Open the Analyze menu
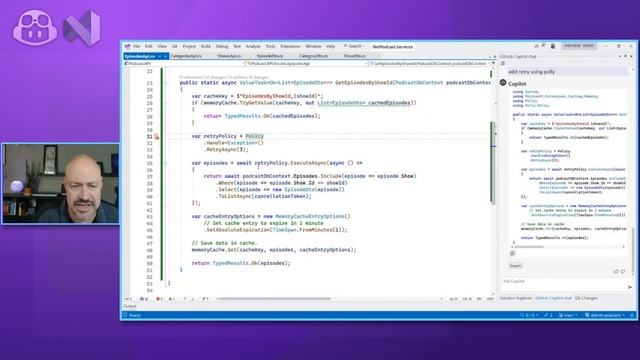640x360 pixels. [x=253, y=47]
